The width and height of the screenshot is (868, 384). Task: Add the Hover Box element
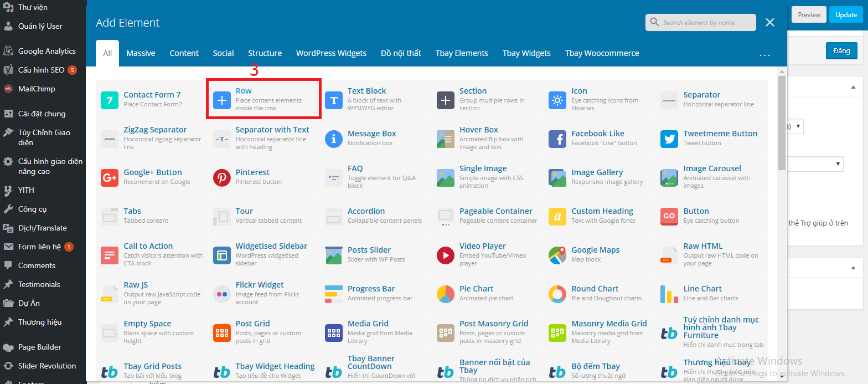pyautogui.click(x=487, y=137)
